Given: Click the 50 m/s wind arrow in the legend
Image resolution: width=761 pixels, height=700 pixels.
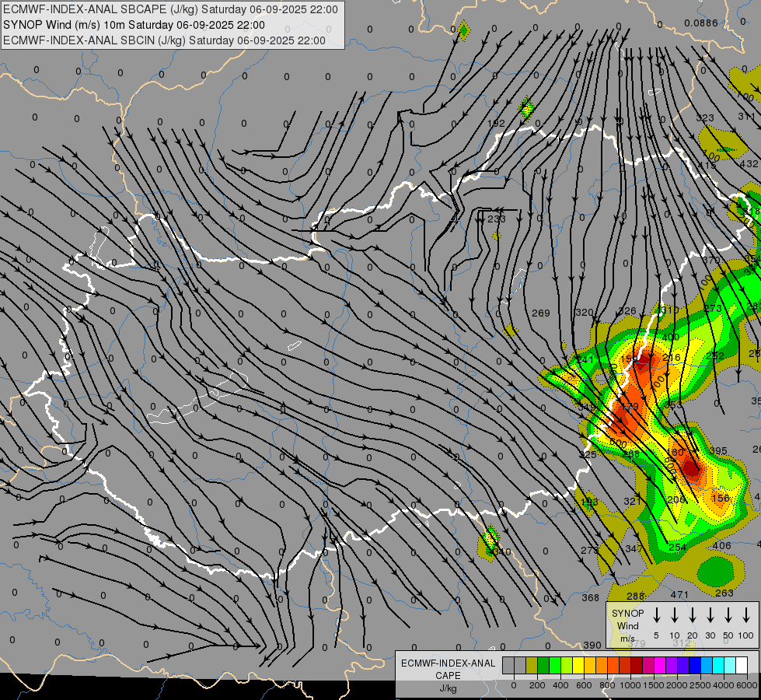Looking at the screenshot, I should (x=728, y=614).
